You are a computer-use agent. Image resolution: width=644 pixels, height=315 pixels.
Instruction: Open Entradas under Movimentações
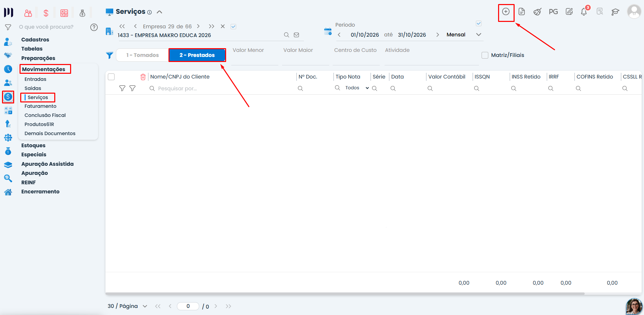35,79
